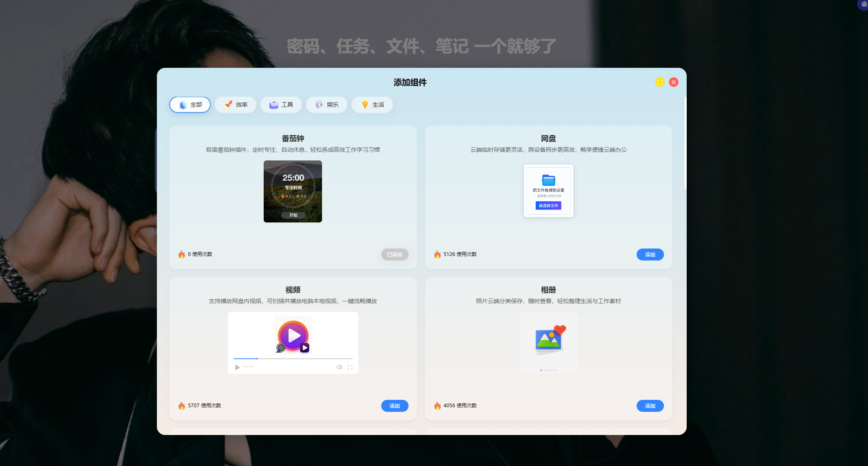Add the 网盘 component
This screenshot has width=868, height=466.
(650, 255)
